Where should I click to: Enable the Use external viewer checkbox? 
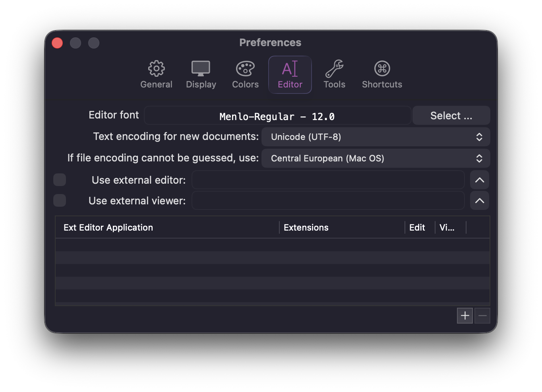[x=60, y=200]
